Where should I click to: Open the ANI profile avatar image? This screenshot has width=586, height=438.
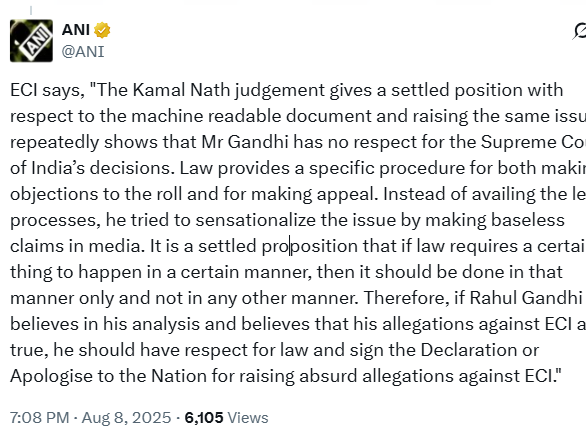tap(31, 41)
